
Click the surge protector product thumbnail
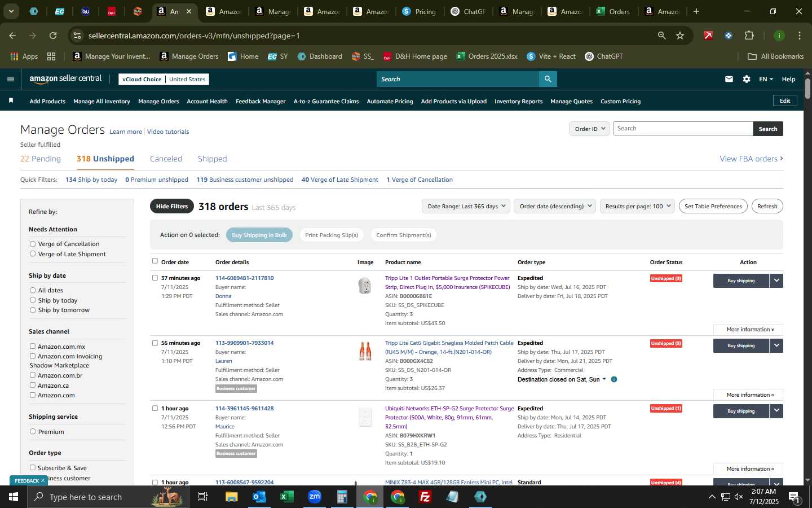(x=365, y=286)
